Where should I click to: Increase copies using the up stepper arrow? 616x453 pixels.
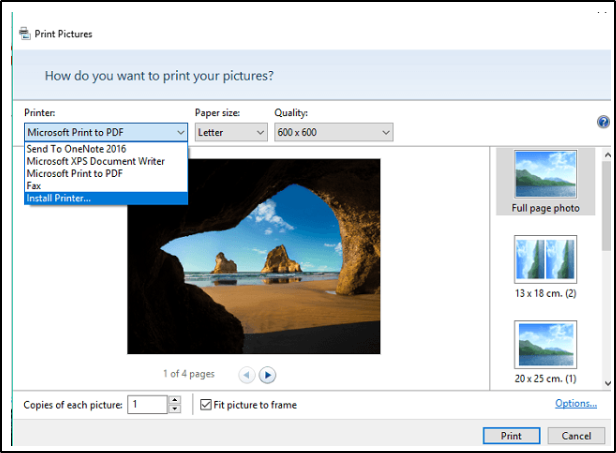[174, 400]
